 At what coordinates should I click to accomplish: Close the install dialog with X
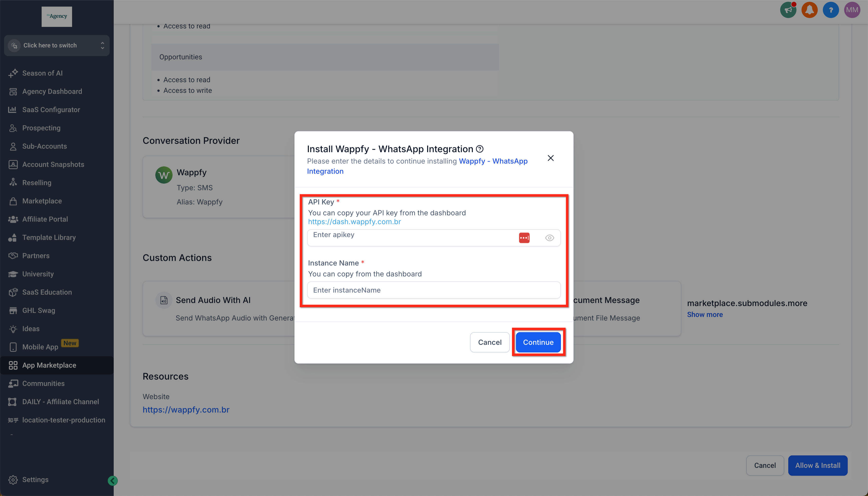tap(550, 158)
